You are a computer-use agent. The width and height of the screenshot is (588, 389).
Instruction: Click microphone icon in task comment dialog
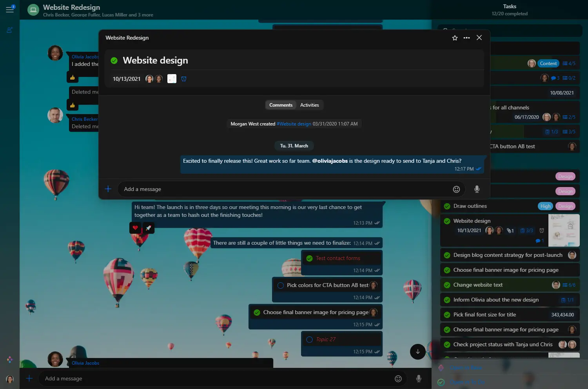tap(477, 189)
